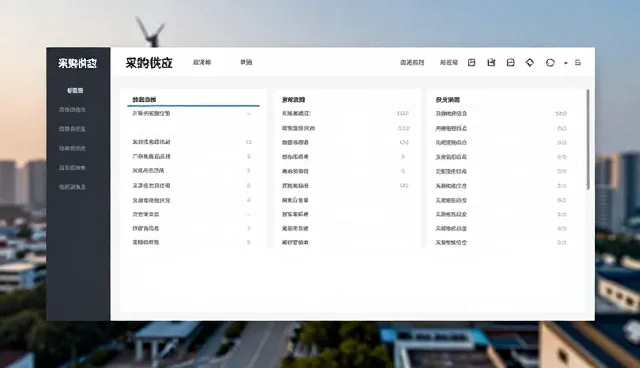The image size is (640, 368).
Task: Click the diamond-shaped icon in header
Action: pos(530,62)
